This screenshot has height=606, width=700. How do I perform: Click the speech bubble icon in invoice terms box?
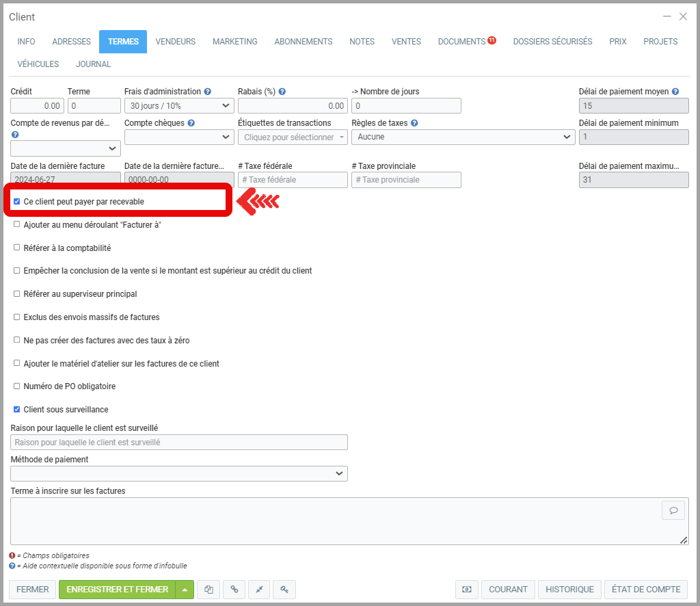pos(673,510)
